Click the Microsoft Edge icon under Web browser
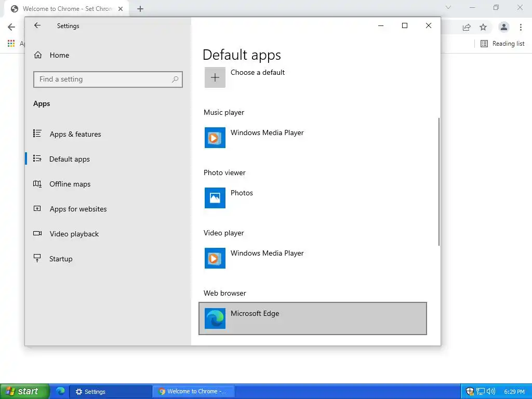The image size is (532, 399). [215, 318]
